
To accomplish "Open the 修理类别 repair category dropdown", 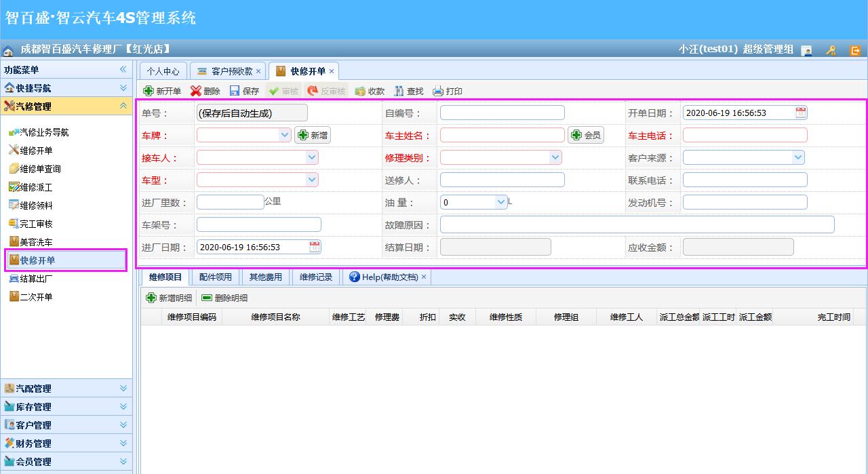I will coord(555,157).
